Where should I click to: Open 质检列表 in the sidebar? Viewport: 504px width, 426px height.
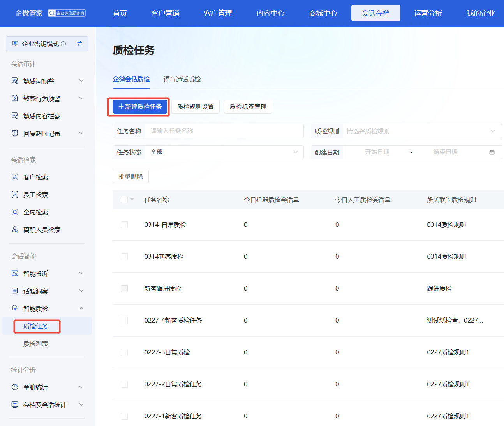[x=36, y=344]
